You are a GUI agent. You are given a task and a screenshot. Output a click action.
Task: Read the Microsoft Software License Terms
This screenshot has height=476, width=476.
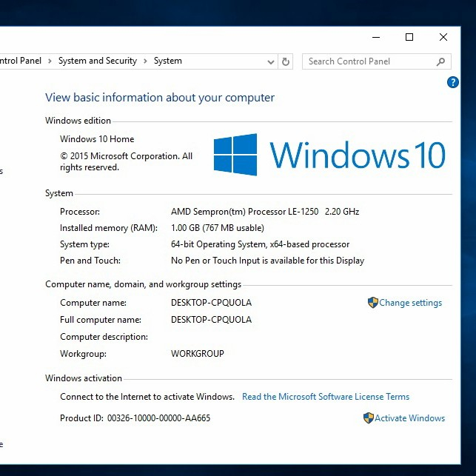click(326, 397)
